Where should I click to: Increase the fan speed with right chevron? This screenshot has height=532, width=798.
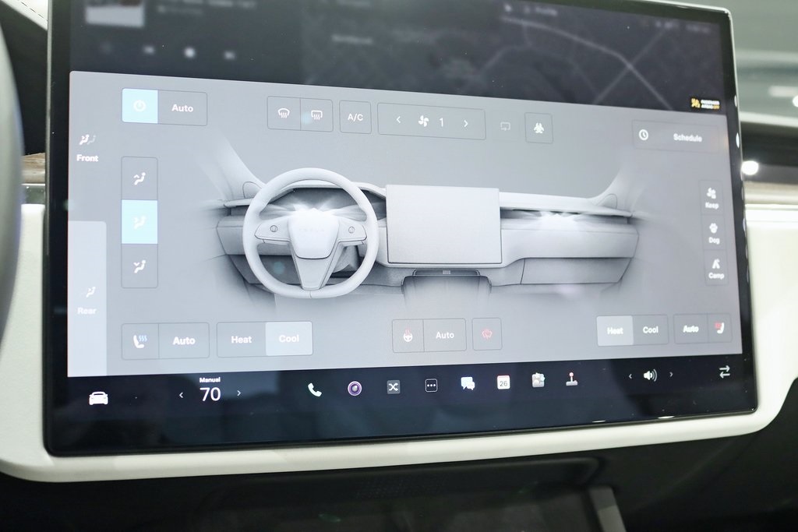coord(466,123)
